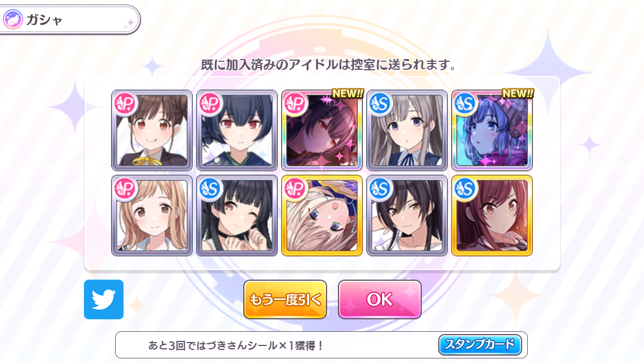Select the black hair yellow-eyed S idol card
644x363 pixels.
coord(407,216)
